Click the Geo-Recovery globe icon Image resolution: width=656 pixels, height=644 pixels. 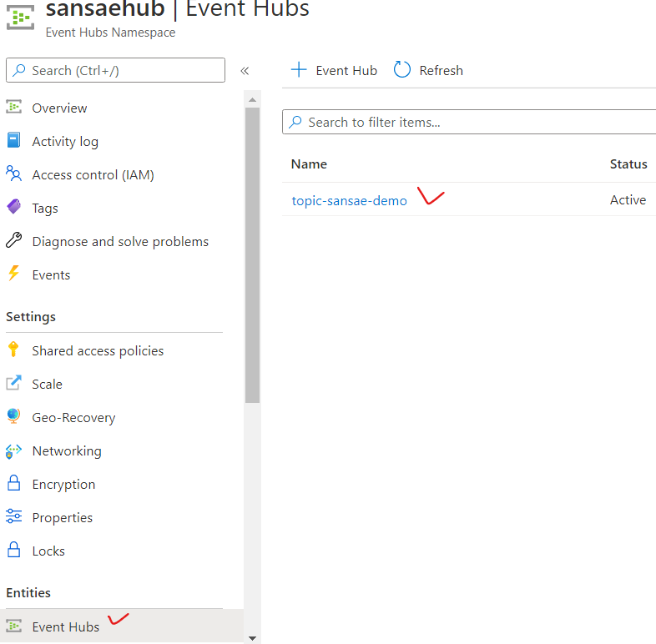point(13,417)
